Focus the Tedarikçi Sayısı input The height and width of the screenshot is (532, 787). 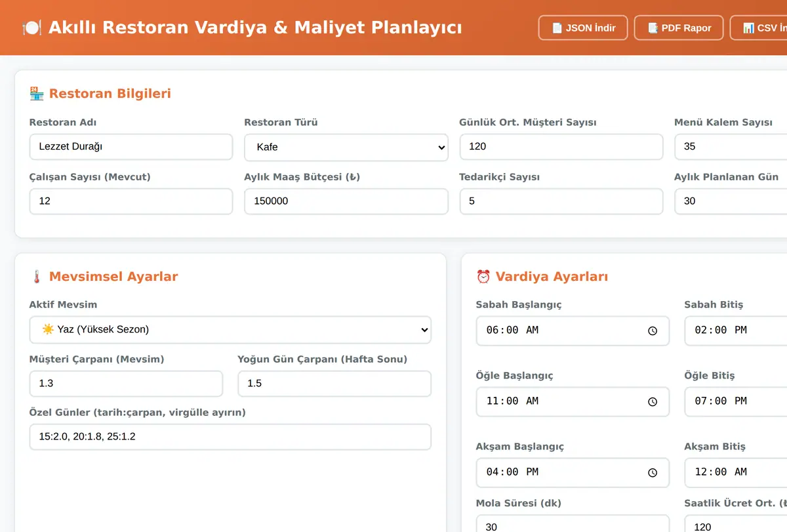pyautogui.click(x=561, y=201)
